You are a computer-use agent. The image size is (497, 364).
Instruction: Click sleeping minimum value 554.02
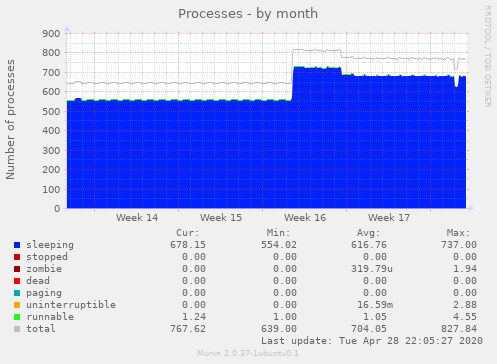click(x=279, y=245)
